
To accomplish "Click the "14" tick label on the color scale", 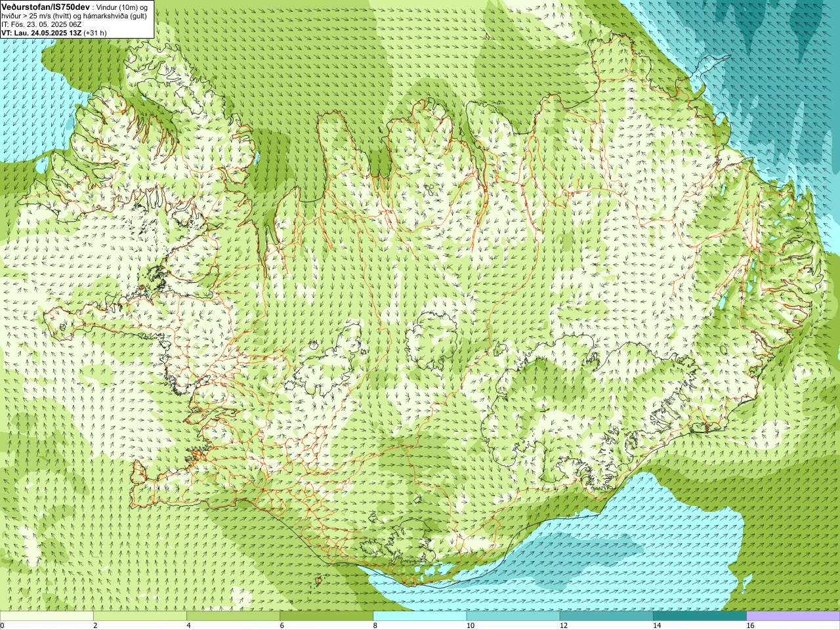I will [657, 625].
